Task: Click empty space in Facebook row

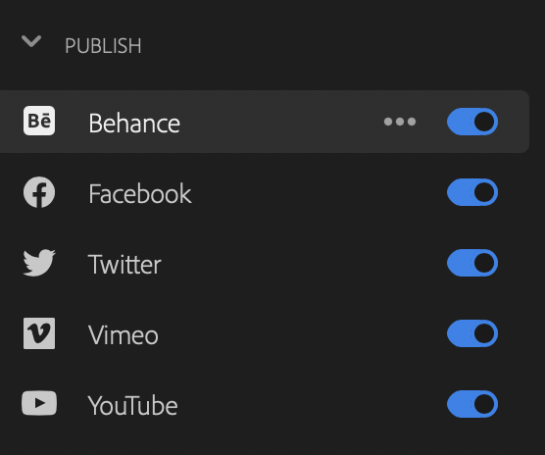Action: (x=313, y=192)
